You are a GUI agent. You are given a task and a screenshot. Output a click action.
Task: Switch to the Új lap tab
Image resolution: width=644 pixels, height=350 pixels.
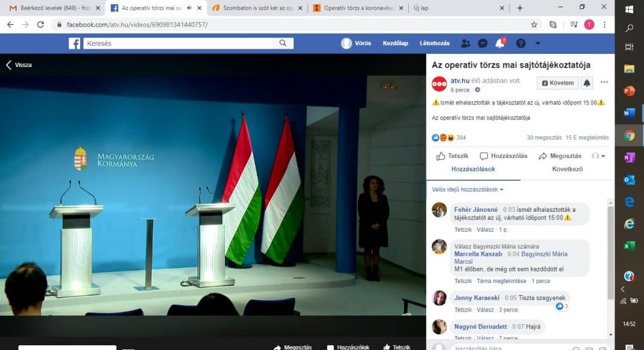pos(458,8)
